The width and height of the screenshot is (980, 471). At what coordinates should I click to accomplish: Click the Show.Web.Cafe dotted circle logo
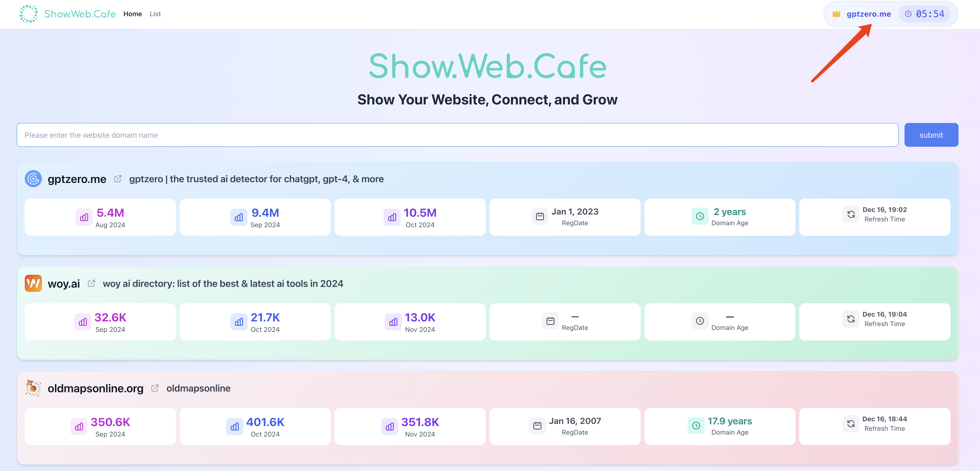point(29,14)
